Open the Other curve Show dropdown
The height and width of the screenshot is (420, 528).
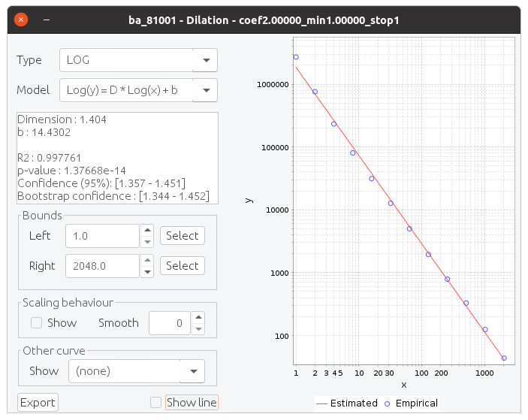pyautogui.click(x=192, y=371)
